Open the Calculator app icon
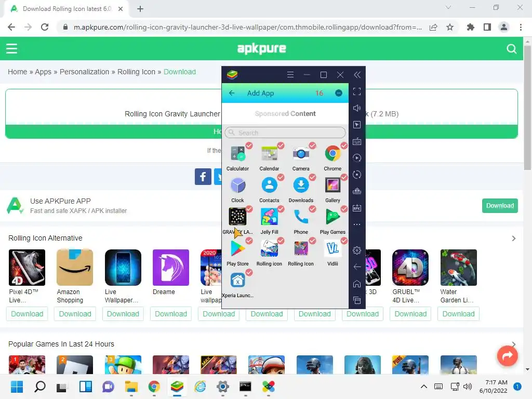This screenshot has height=399, width=532. (237, 154)
